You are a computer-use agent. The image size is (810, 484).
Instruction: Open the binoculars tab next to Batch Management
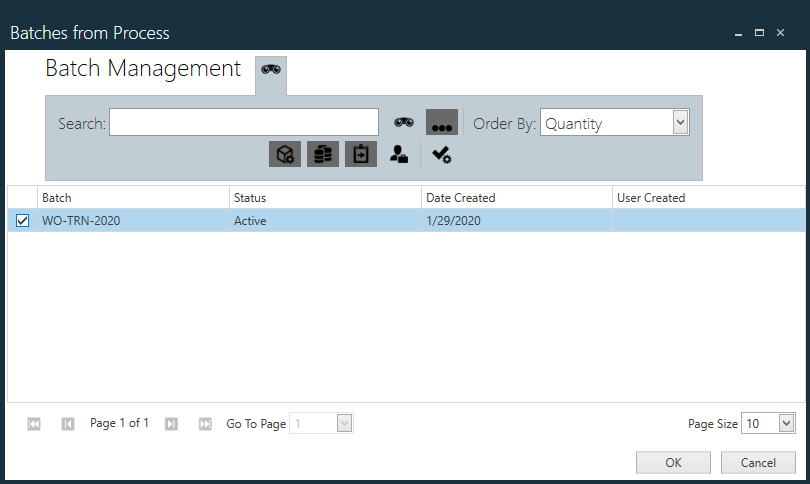271,69
